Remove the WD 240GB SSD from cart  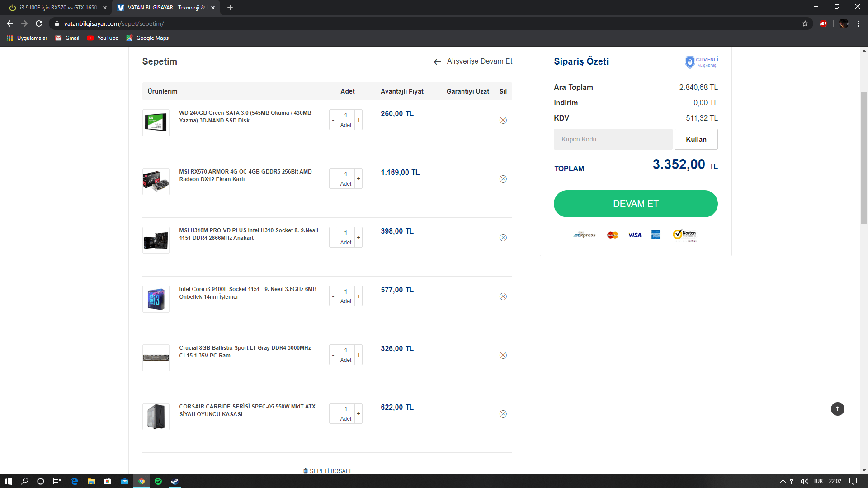503,120
